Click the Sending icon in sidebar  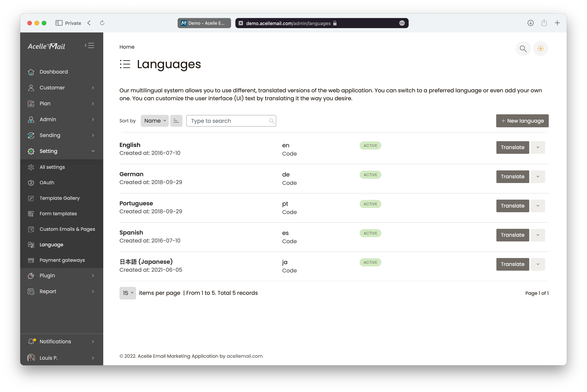(x=31, y=135)
